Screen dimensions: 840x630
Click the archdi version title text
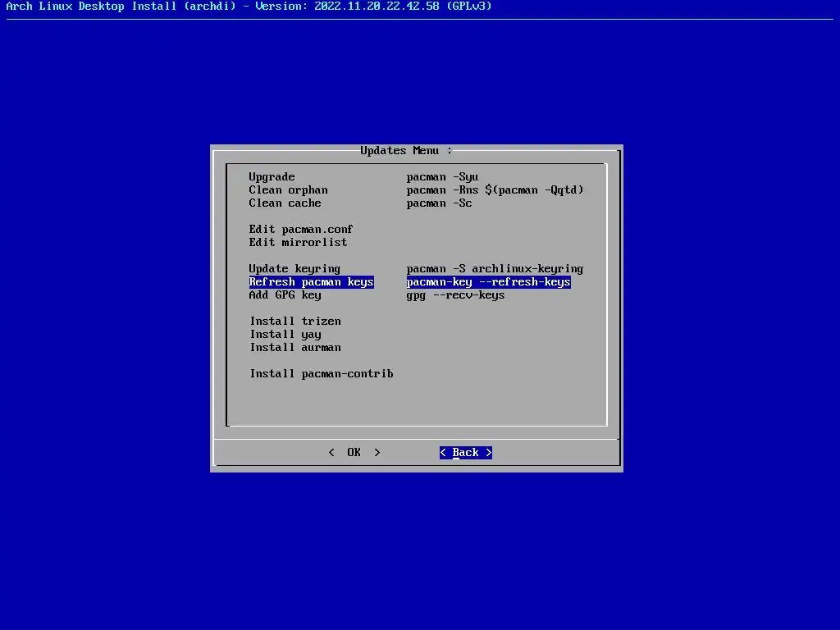pyautogui.click(x=249, y=7)
